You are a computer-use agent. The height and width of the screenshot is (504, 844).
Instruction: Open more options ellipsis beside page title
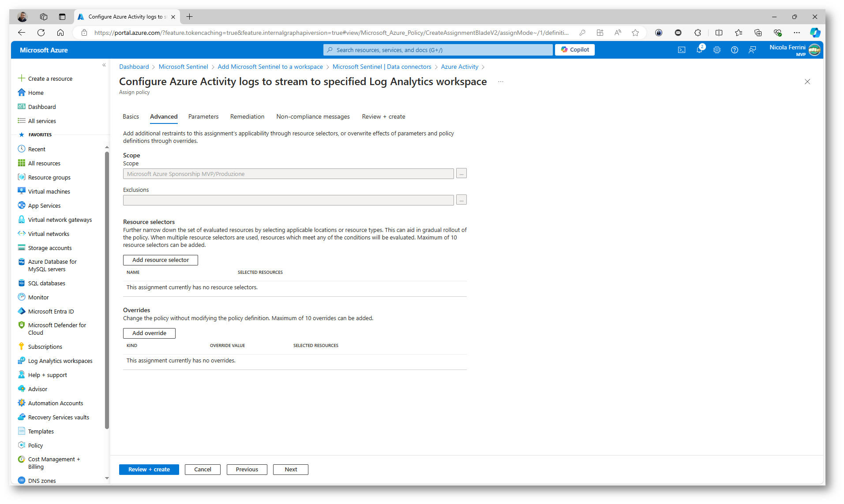(x=501, y=82)
